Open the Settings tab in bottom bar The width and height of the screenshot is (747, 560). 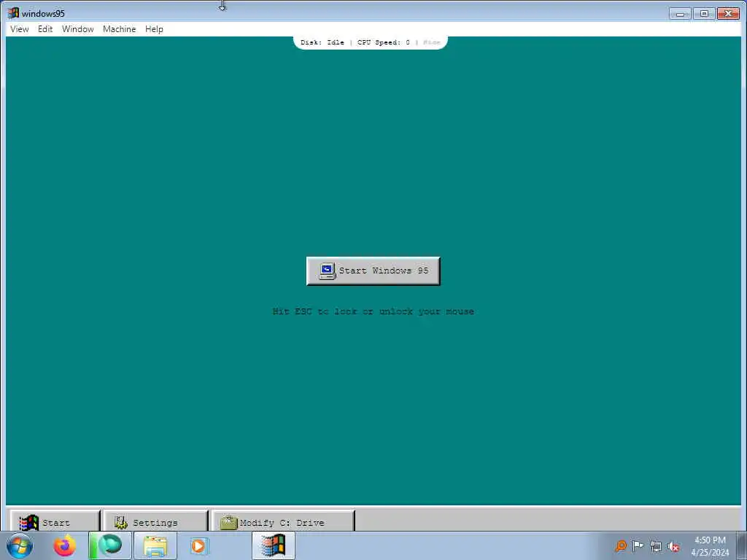click(x=155, y=522)
